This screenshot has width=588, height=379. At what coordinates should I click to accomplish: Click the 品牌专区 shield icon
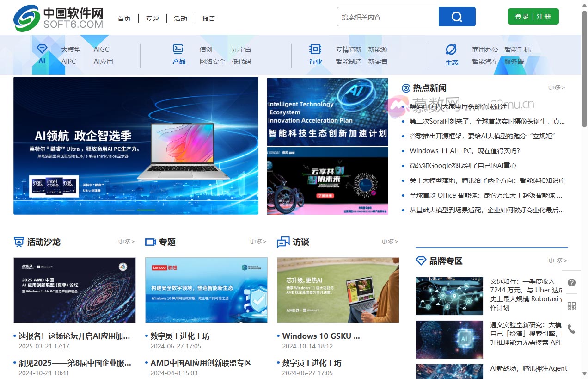(421, 261)
